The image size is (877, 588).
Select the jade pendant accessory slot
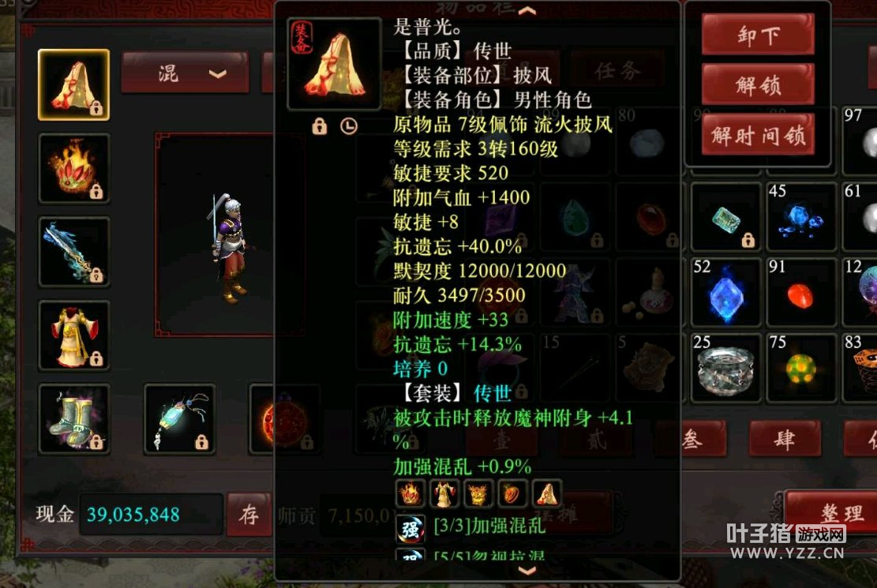179,418
